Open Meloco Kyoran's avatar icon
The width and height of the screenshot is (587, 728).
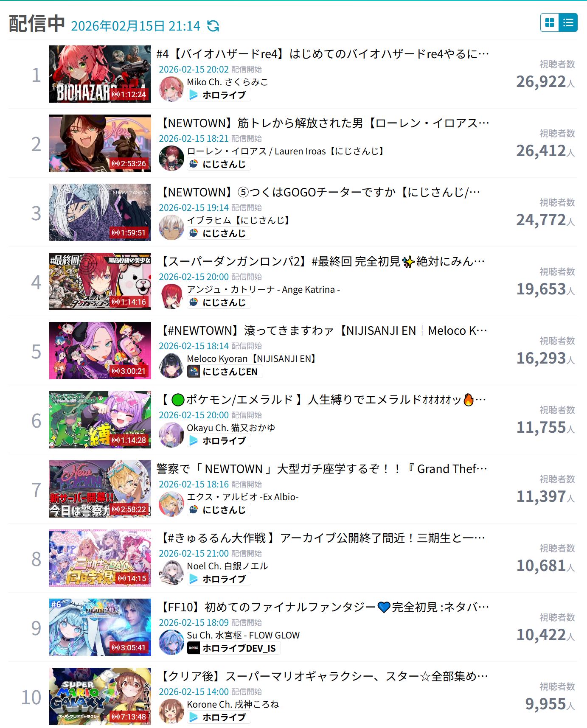tap(171, 365)
